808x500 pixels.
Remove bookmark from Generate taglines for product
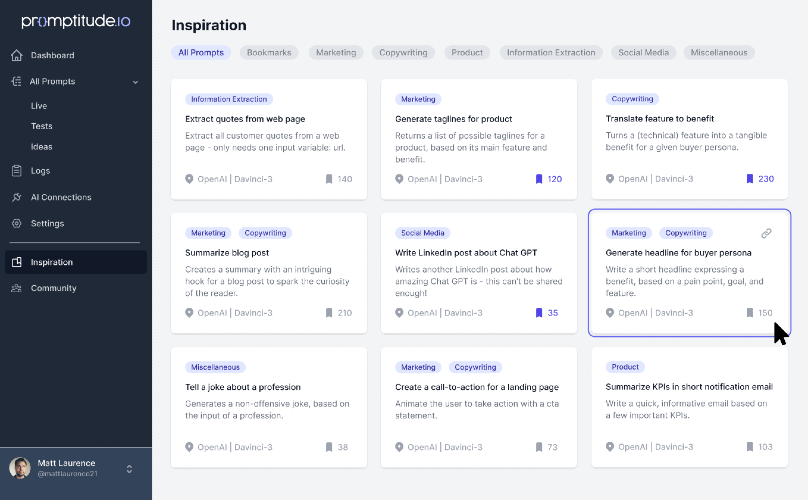click(x=539, y=179)
